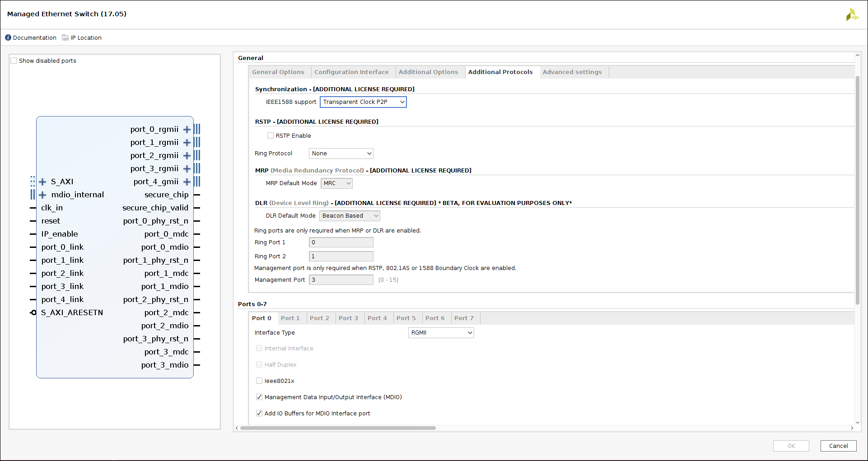This screenshot has width=868, height=461.
Task: Click the Management Port input field
Action: (x=341, y=280)
